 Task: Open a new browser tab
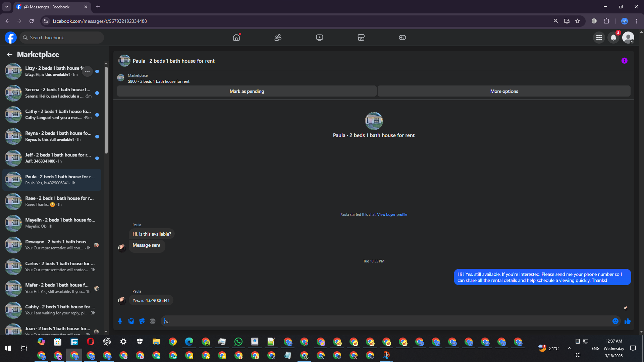point(98,7)
